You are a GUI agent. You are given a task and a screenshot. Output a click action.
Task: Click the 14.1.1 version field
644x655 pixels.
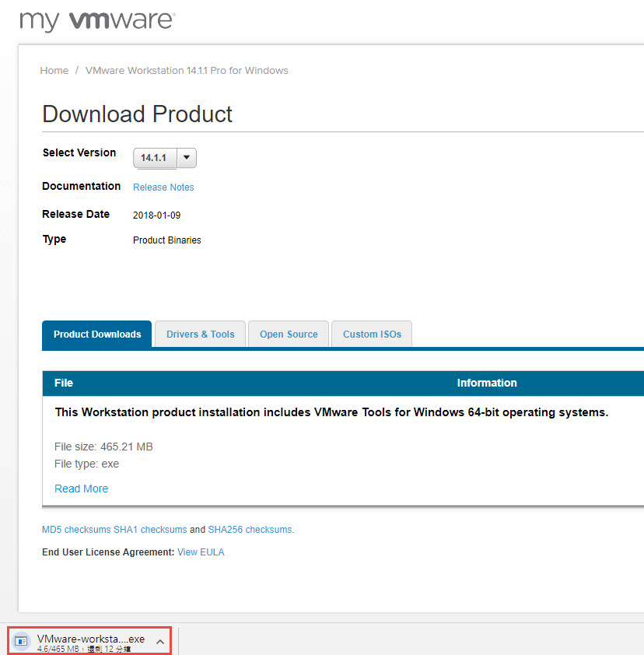(x=155, y=158)
